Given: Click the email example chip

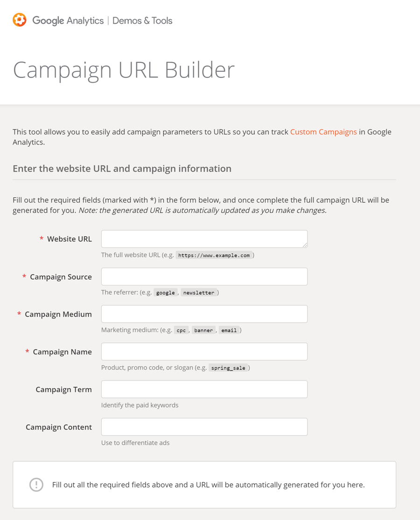Looking at the screenshot, I should point(229,330).
